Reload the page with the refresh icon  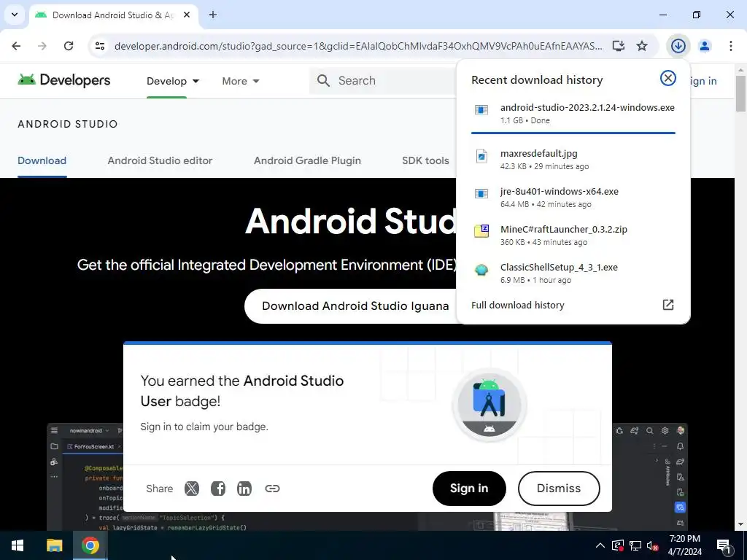point(69,46)
